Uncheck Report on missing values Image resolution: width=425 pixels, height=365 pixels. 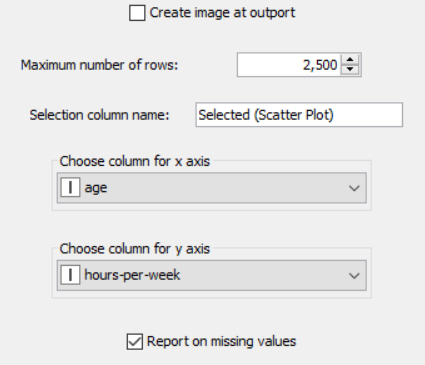click(x=135, y=342)
